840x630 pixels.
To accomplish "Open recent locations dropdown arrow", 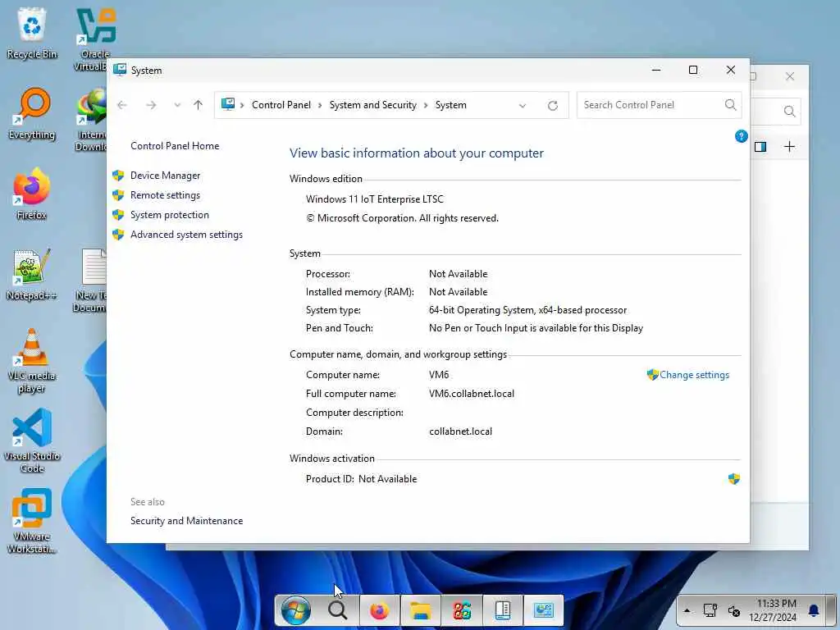I will coord(177,105).
